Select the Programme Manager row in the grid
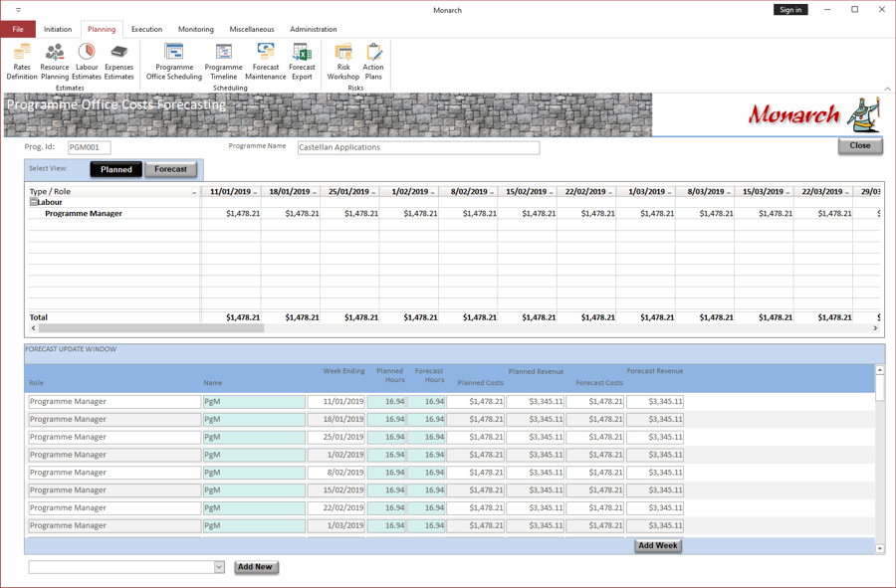Screen dimensions: 896x588 pyautogui.click(x=84, y=214)
